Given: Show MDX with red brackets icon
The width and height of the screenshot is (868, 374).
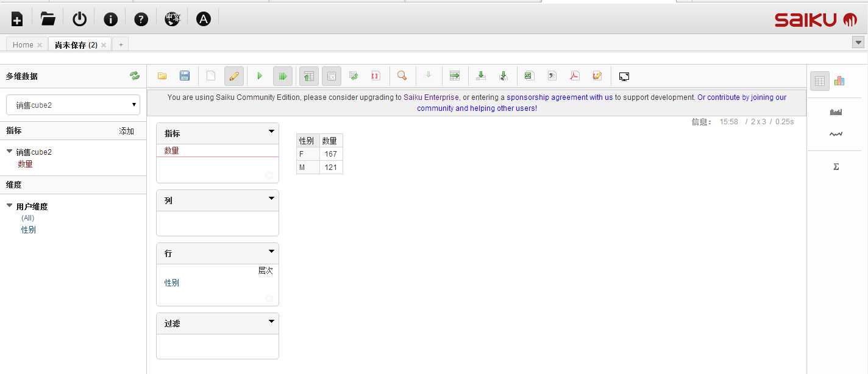Looking at the screenshot, I should (x=375, y=76).
